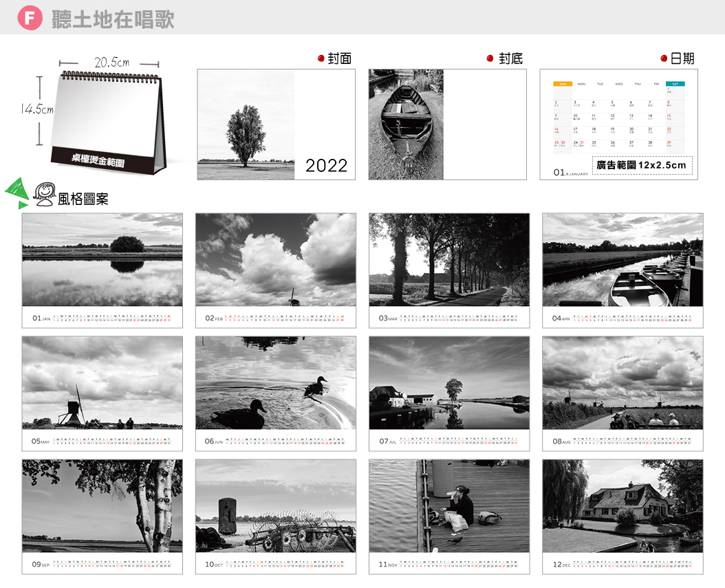Open the back cover boat preview

[406, 124]
